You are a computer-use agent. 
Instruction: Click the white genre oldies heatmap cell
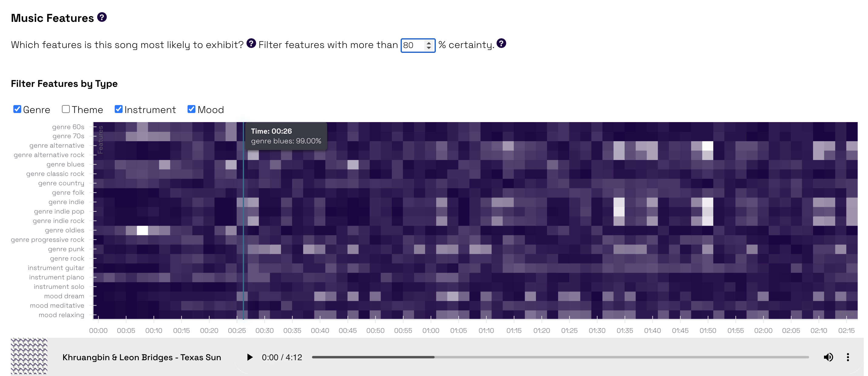coord(142,230)
